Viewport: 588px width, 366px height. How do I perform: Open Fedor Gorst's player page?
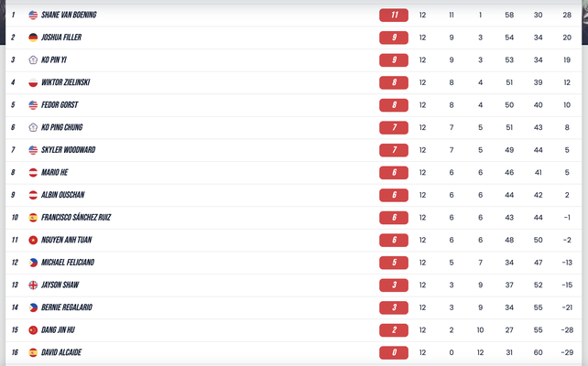(x=58, y=105)
